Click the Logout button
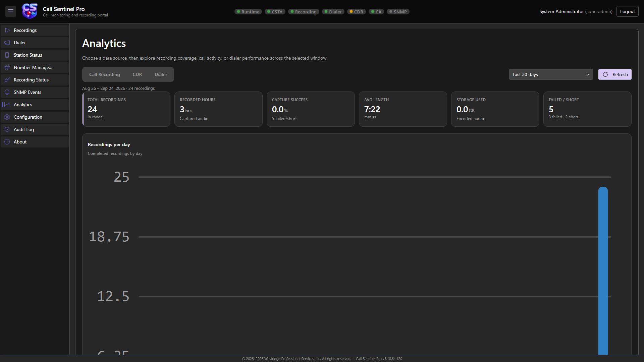This screenshot has height=362, width=644. 627,11
